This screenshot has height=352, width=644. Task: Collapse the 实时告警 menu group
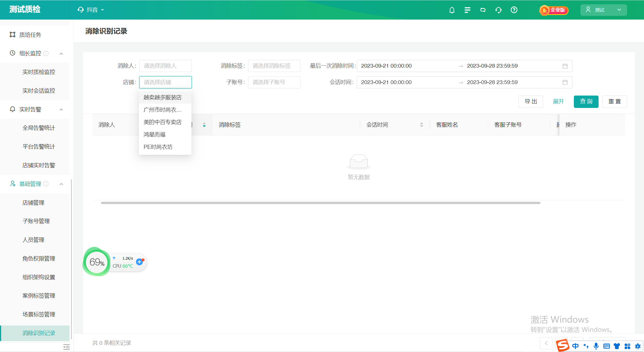click(61, 110)
